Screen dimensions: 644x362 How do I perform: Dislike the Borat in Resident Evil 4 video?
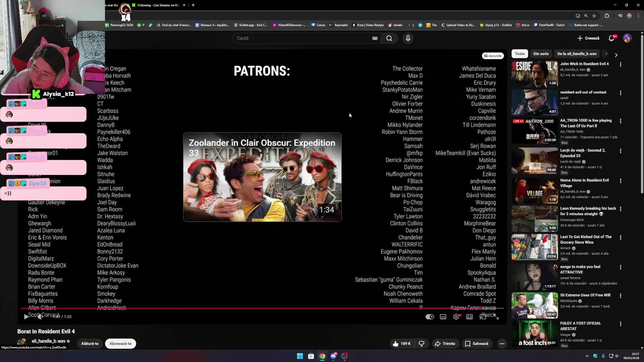point(422,344)
